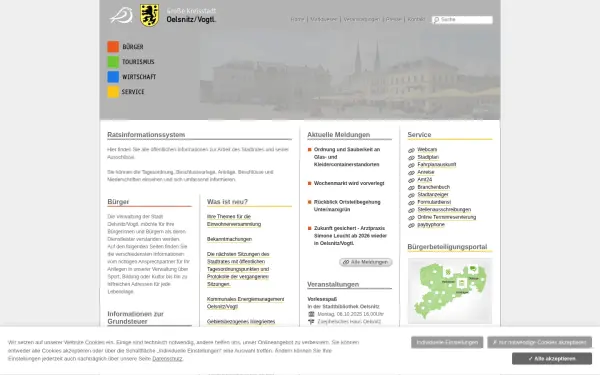Click the link icon beside Webcam
The height and width of the screenshot is (375, 600).
point(411,150)
